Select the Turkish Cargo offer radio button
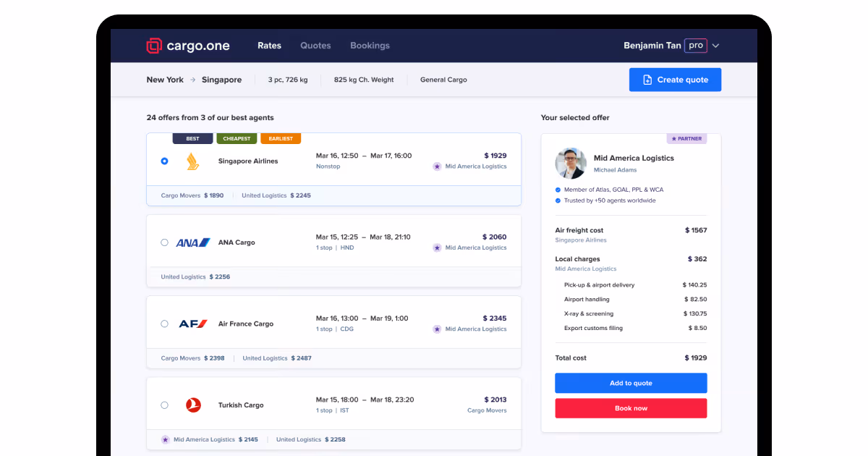Viewport: 868px width, 456px height. pos(164,405)
